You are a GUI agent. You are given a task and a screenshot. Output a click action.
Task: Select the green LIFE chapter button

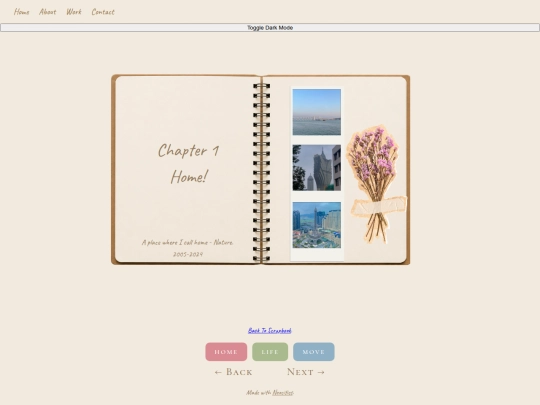[270, 352]
